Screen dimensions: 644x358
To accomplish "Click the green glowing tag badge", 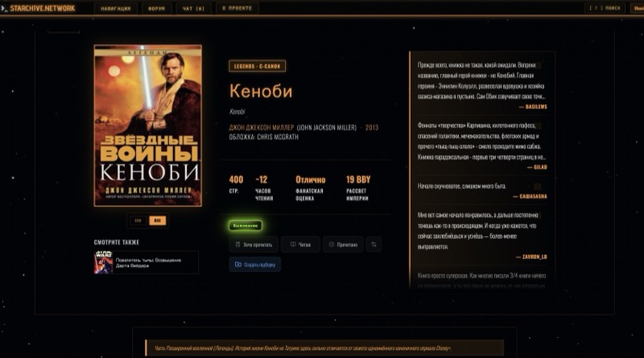I will [246, 225].
